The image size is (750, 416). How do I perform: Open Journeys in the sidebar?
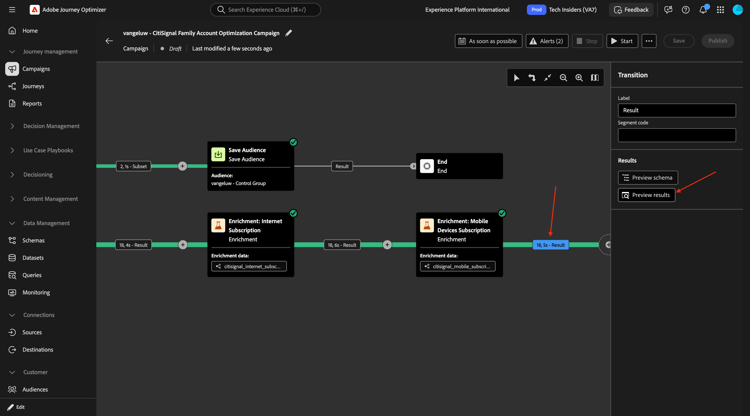point(33,86)
